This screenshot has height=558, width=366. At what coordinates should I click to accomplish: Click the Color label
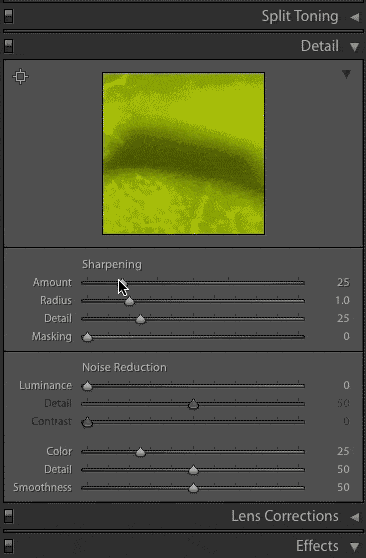[59, 452]
